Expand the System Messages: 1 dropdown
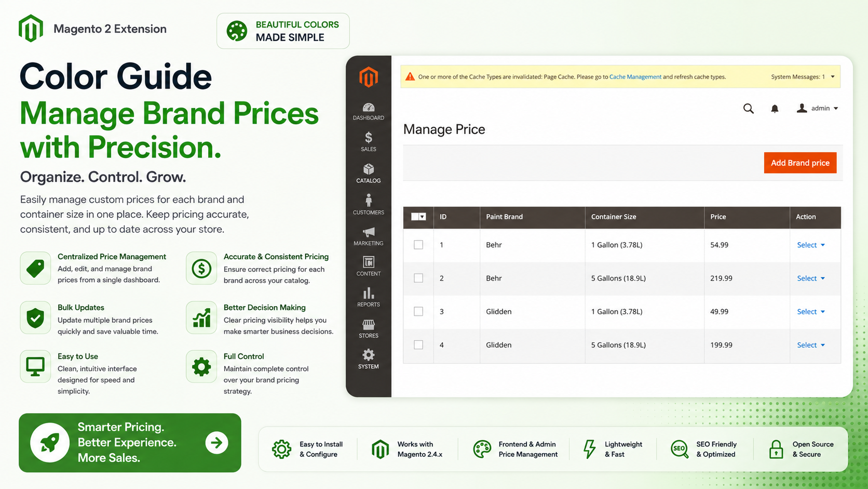Viewport: 868px width, 489px height. (x=803, y=77)
